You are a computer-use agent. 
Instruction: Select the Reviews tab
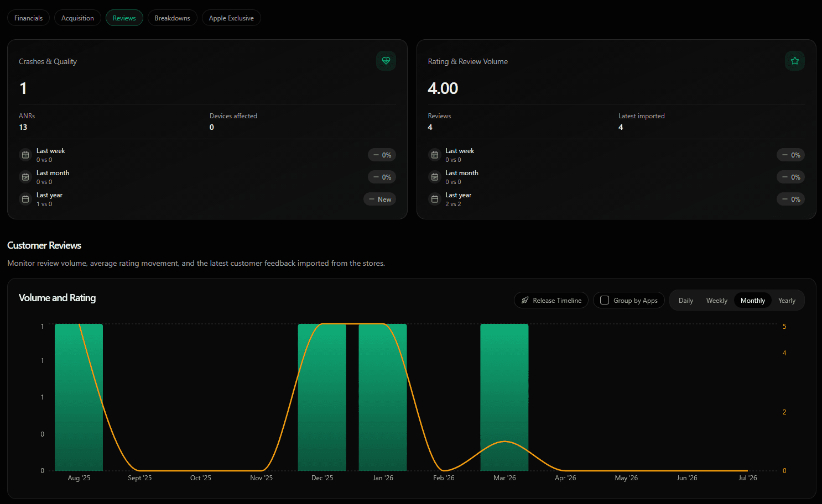tap(124, 18)
